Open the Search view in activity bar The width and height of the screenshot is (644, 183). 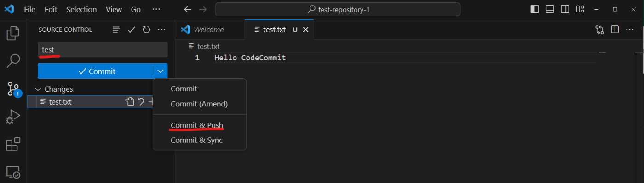point(13,60)
